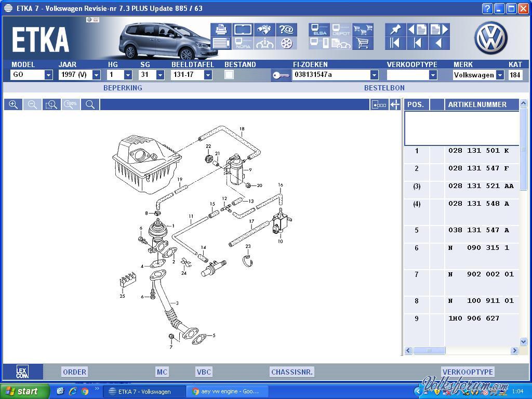
Task: Expand the FI-ZOEKEN search dropdown
Action: [374, 75]
